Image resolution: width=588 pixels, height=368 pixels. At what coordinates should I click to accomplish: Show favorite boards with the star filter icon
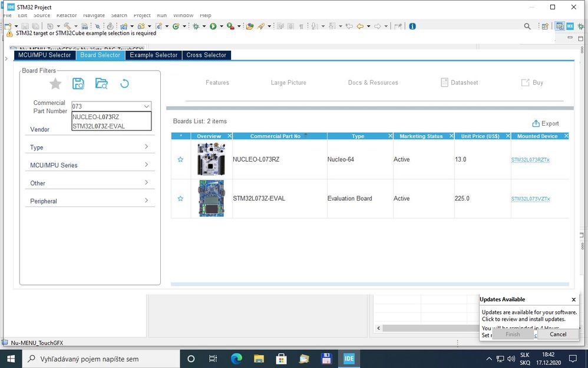click(x=55, y=83)
